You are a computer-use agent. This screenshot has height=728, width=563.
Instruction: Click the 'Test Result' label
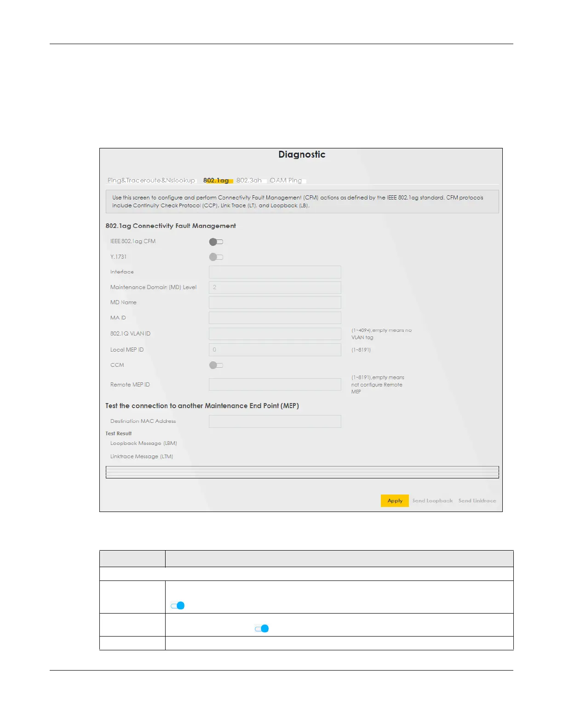pos(119,433)
